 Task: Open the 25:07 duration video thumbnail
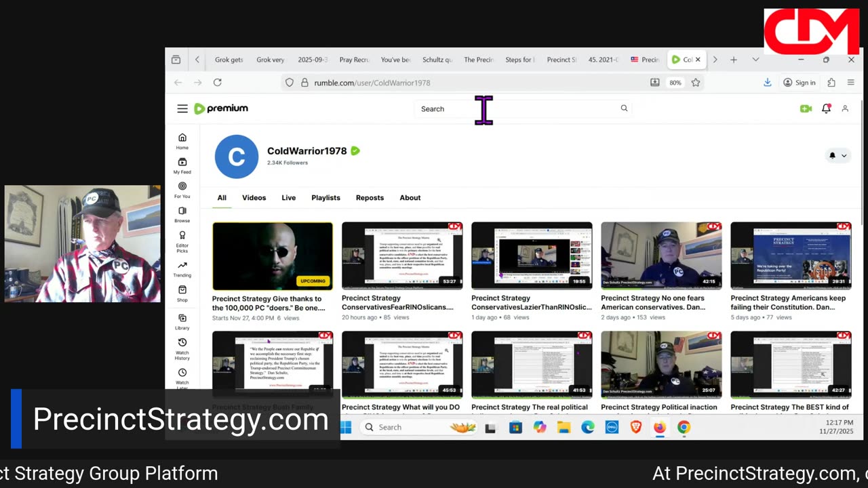click(x=661, y=365)
